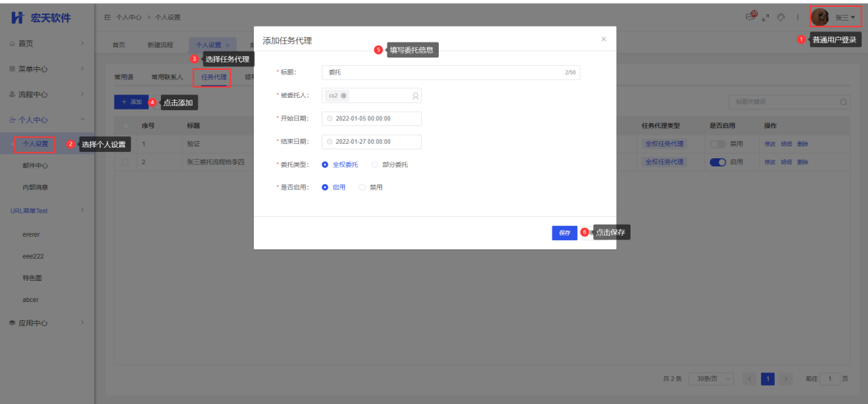
Task: Open the 30条/页 page size dropdown
Action: [711, 379]
